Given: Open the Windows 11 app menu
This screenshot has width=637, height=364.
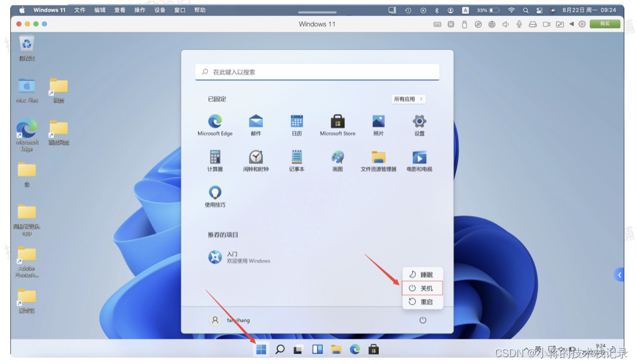Looking at the screenshot, I should click(49, 10).
